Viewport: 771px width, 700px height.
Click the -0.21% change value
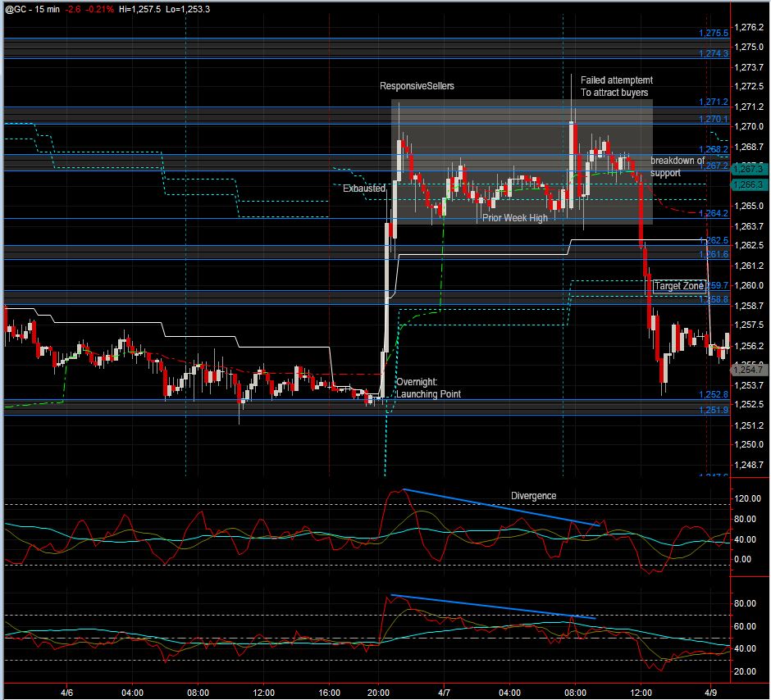pyautogui.click(x=100, y=9)
